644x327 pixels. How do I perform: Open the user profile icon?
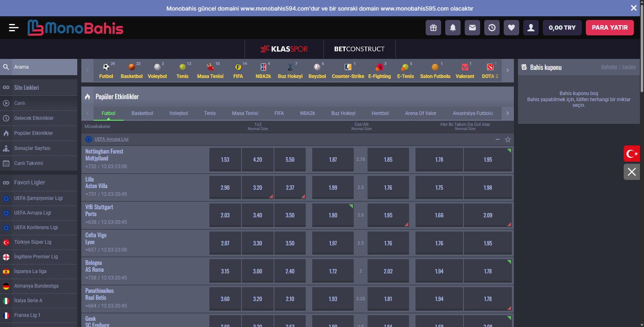[531, 28]
